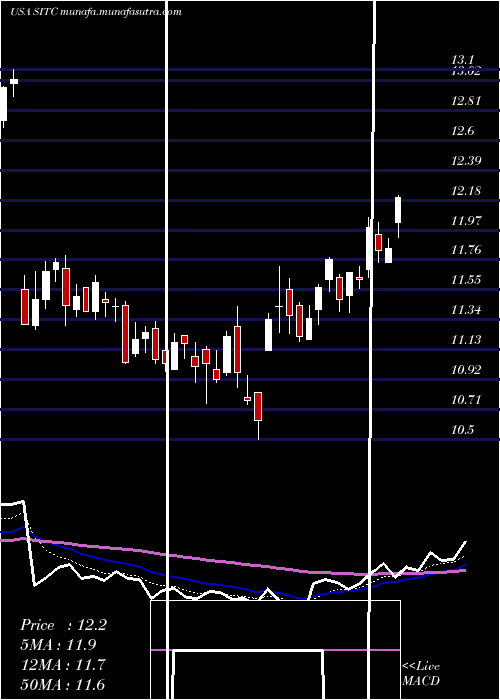Click the 12.6 price axis label

tap(462, 131)
